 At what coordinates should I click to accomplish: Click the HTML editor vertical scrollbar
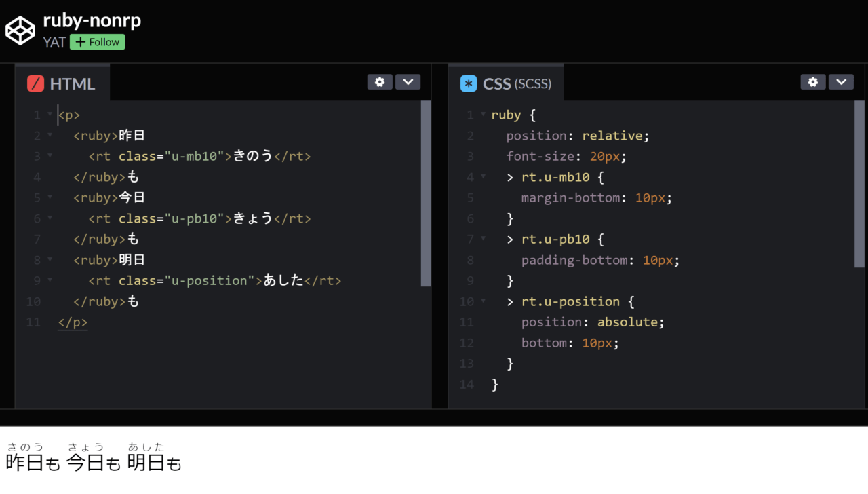click(x=426, y=193)
